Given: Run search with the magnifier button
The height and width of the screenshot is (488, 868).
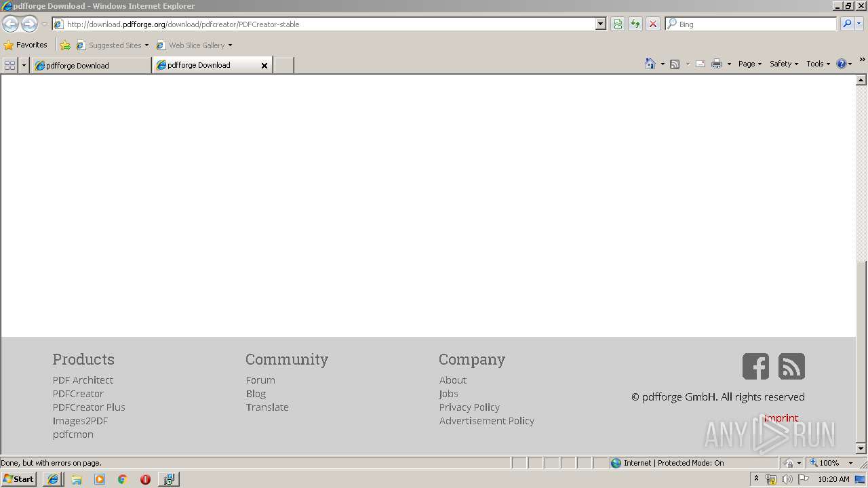Looking at the screenshot, I should click(847, 24).
